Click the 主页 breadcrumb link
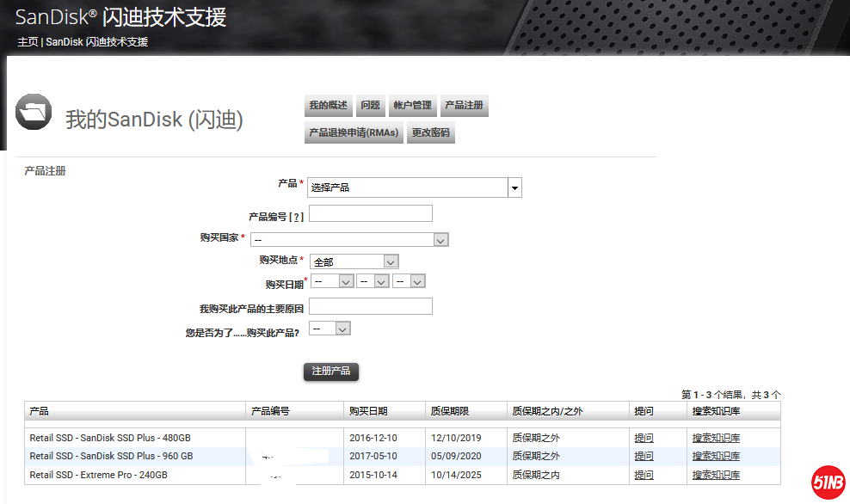 point(28,42)
